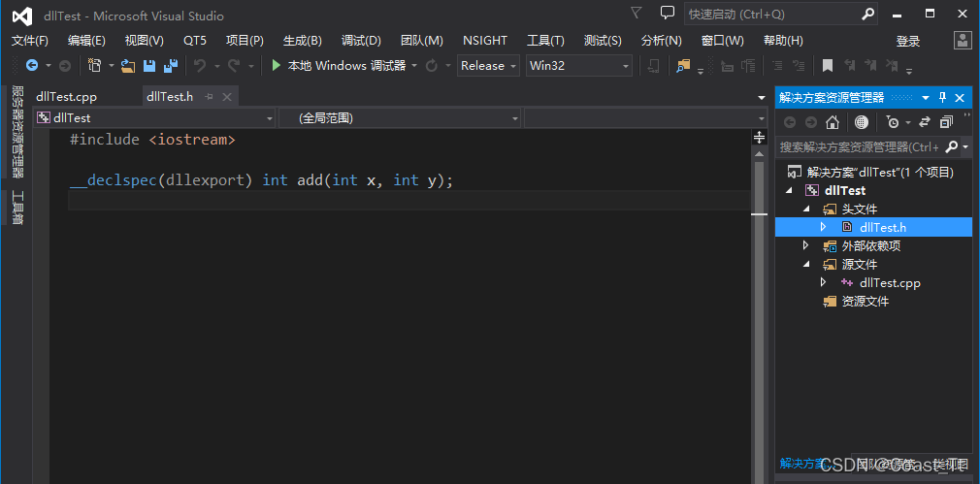Toggle Show All Files in Solution Explorer
This screenshot has width=980, height=484.
tap(862, 122)
